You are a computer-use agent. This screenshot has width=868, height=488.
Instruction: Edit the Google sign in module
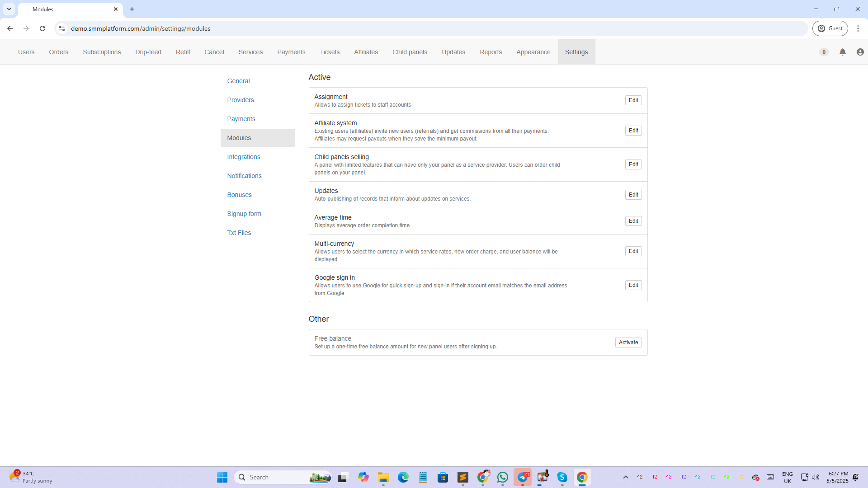pos(633,285)
